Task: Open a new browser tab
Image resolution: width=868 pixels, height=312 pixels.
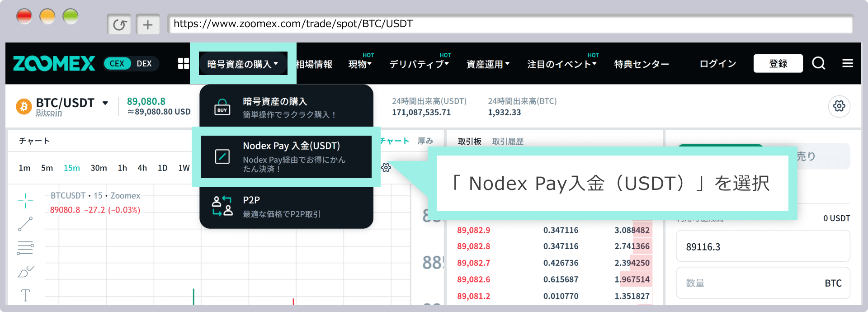Action: coord(148,24)
